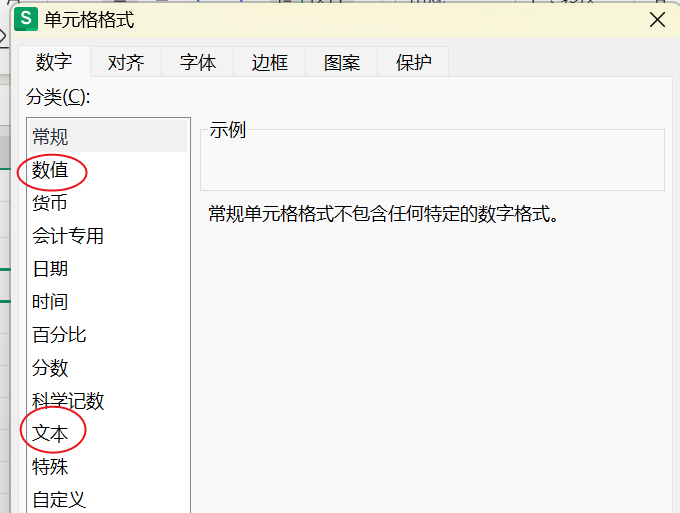The image size is (680, 513).
Task: Switch to the 数字 tab
Action: (x=54, y=62)
